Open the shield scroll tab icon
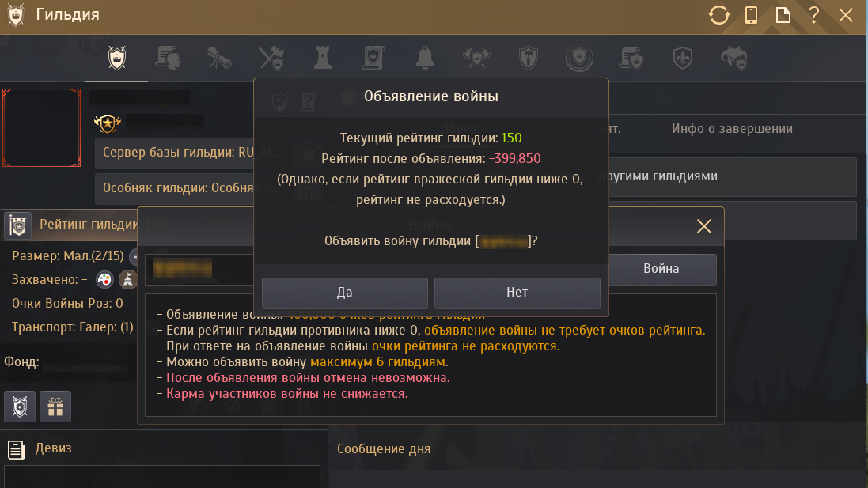 point(373,58)
